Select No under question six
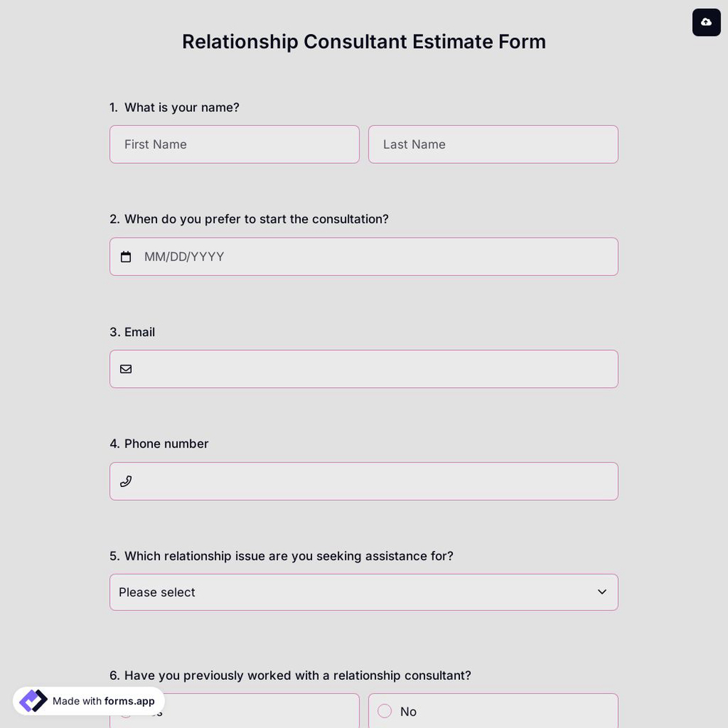The image size is (728, 728). click(x=384, y=711)
